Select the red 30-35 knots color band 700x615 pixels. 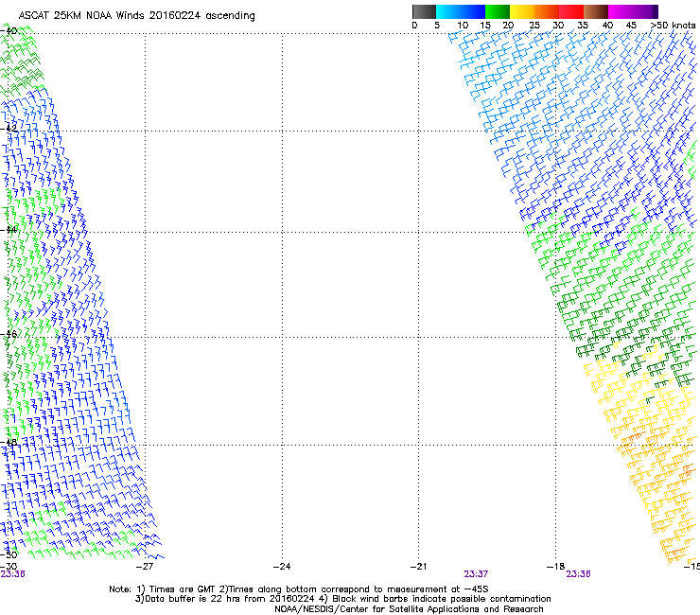click(571, 11)
